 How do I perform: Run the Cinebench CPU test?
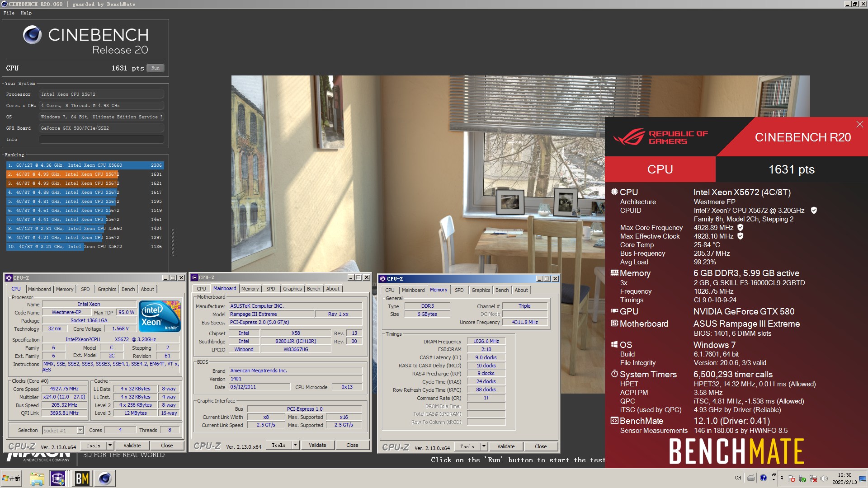point(156,68)
